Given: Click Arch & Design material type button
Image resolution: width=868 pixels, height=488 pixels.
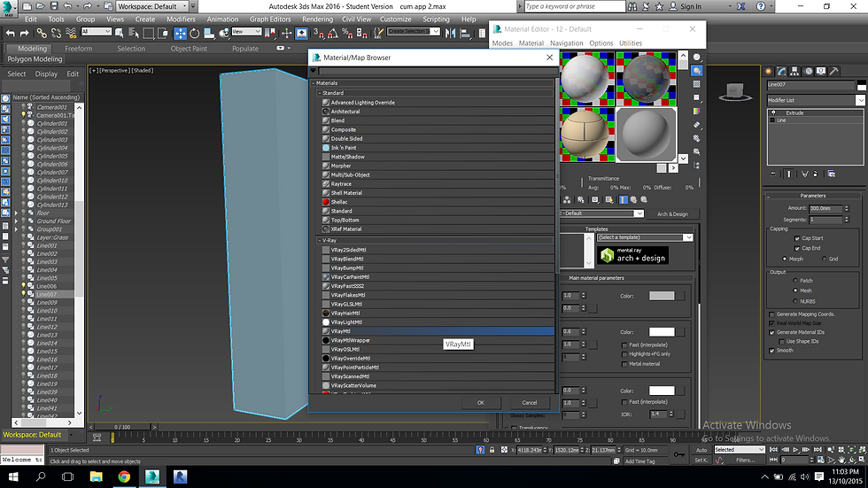Looking at the screenshot, I should (x=672, y=214).
